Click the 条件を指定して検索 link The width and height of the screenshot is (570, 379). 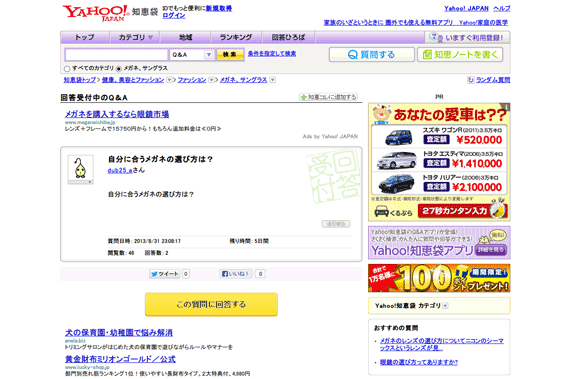pyautogui.click(x=272, y=54)
